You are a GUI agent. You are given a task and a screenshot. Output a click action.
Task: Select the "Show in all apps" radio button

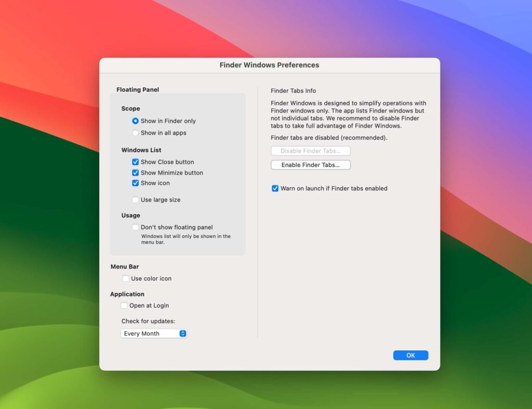click(x=135, y=133)
